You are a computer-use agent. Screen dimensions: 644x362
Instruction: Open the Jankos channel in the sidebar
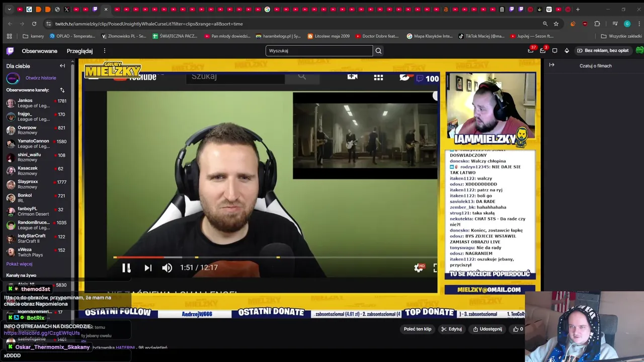(x=36, y=103)
